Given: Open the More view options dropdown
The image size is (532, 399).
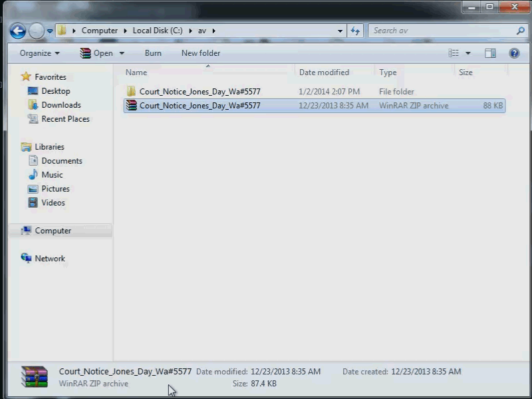Looking at the screenshot, I should [468, 53].
